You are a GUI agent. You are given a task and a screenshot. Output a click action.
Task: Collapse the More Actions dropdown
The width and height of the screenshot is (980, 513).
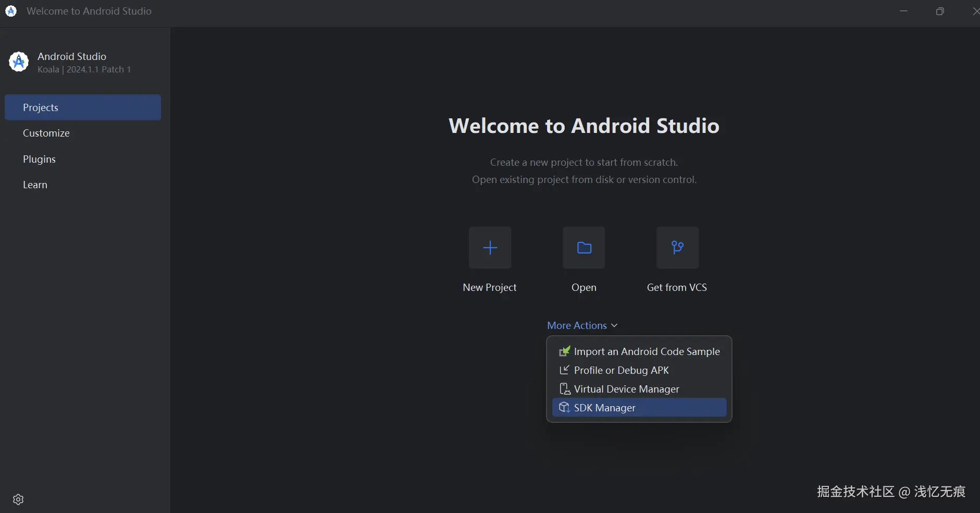[582, 325]
